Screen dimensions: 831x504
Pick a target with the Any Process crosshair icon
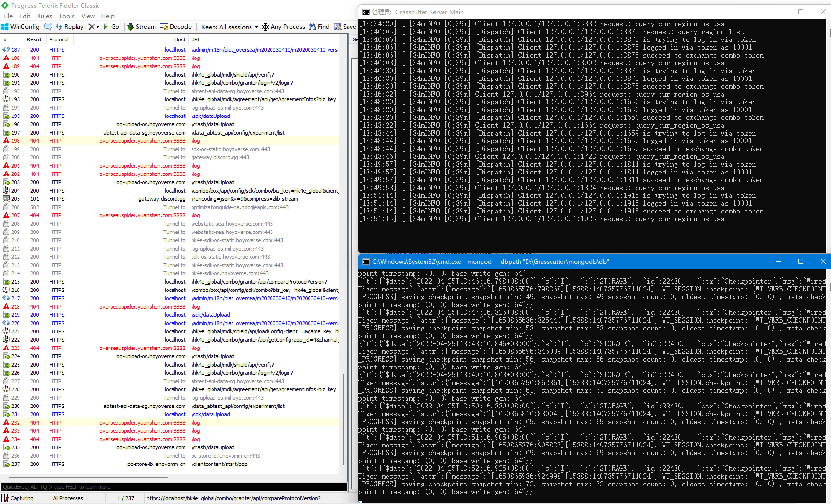[284, 26]
